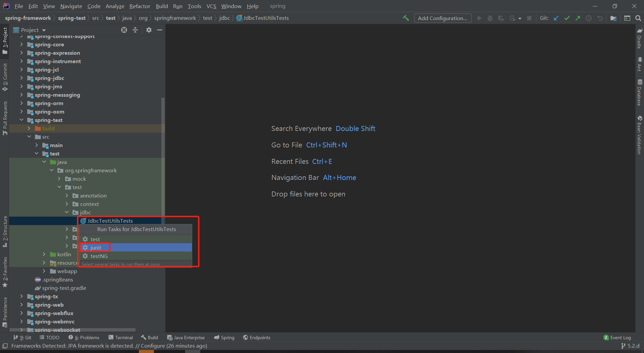Click spring-framework breadcrumb
The height and width of the screenshot is (353, 644).
tap(28, 18)
